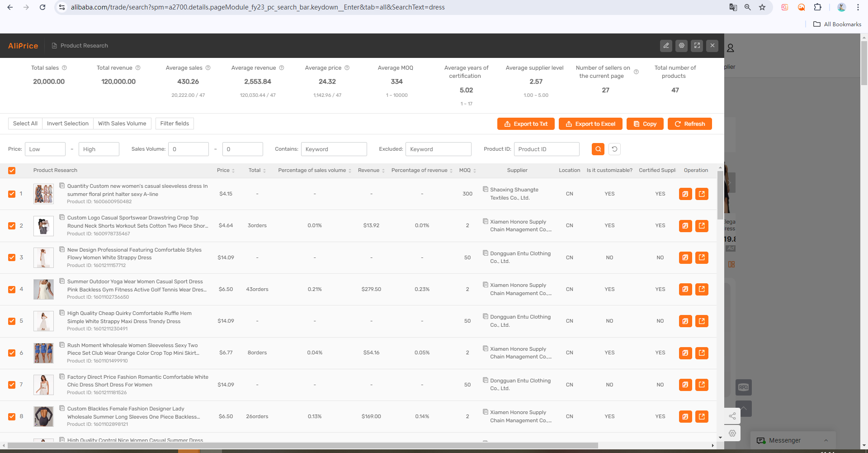Click orange Copy button

pyautogui.click(x=645, y=124)
